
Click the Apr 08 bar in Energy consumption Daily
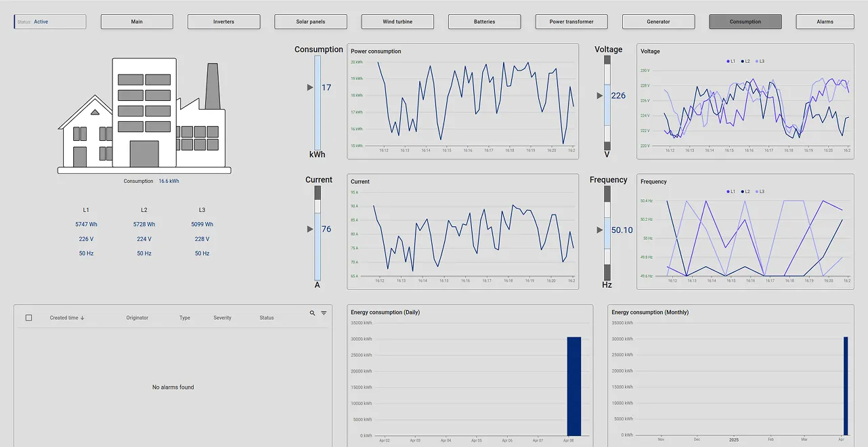[573, 386]
